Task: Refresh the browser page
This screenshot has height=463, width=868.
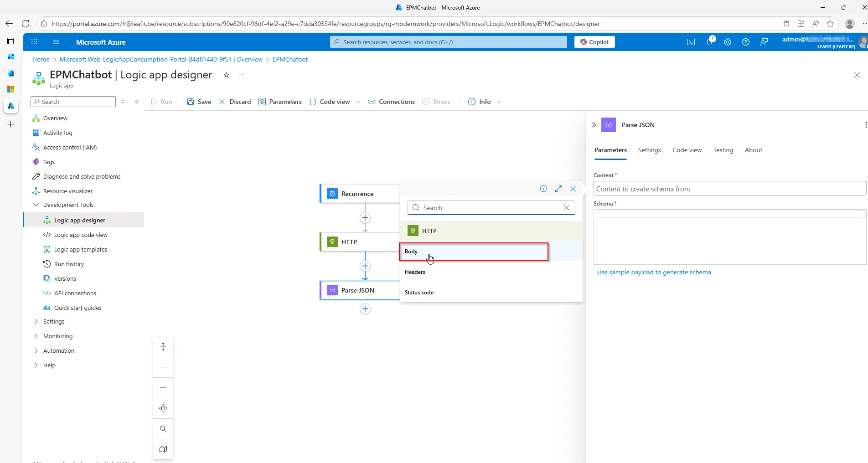Action: [26, 24]
